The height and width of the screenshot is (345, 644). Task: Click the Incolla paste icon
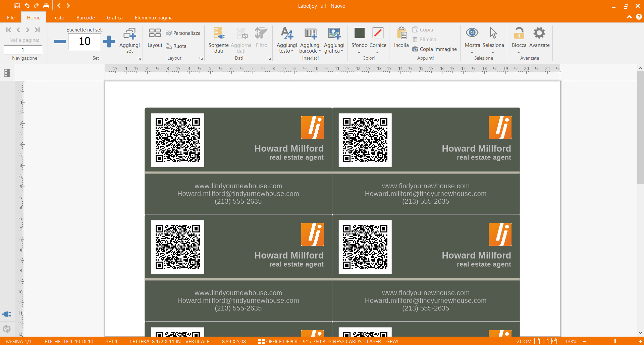pos(401,33)
